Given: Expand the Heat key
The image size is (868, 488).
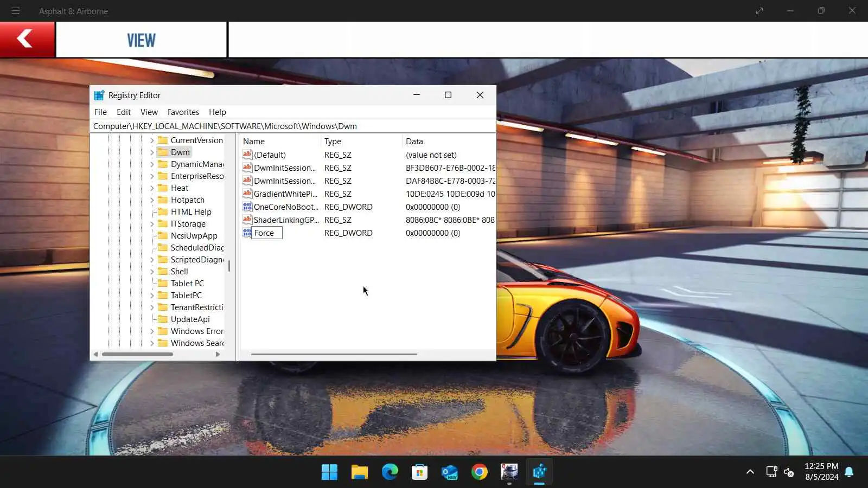Looking at the screenshot, I should 152,188.
